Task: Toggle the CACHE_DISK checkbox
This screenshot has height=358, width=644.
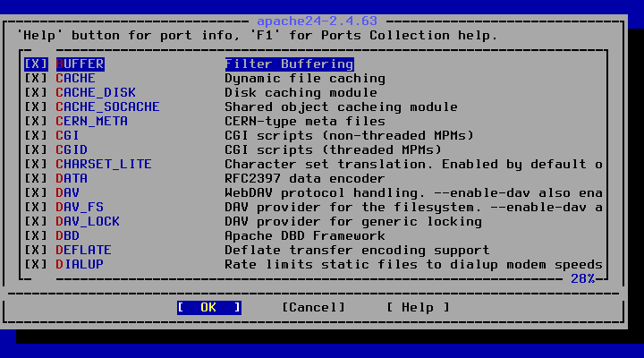Action: pos(36,93)
